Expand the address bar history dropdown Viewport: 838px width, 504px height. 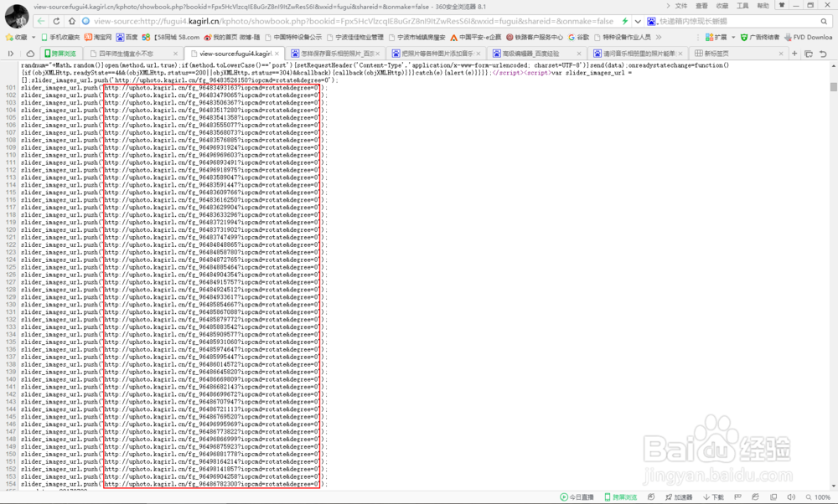tap(638, 22)
